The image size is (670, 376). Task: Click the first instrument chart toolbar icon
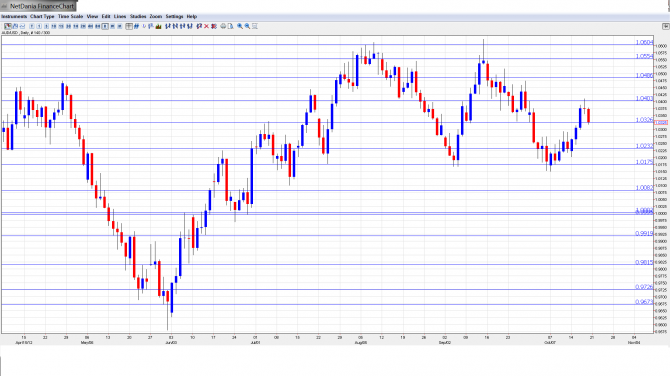(8, 26)
